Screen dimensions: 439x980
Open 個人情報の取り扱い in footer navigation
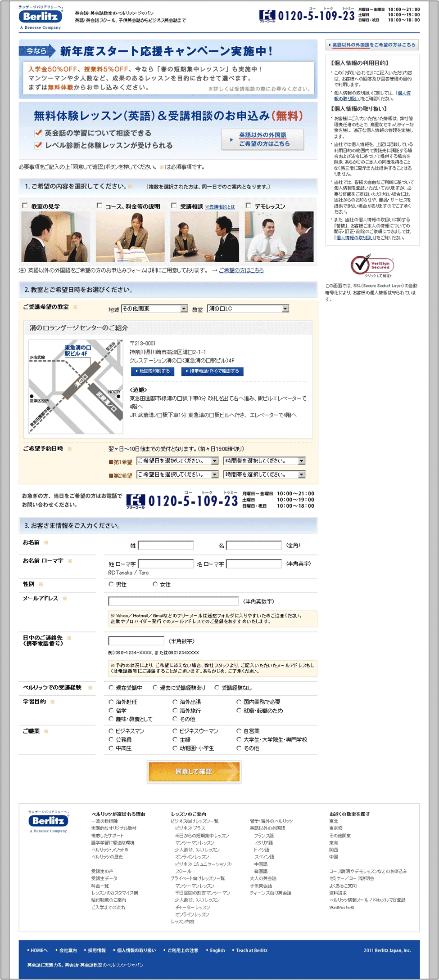pos(136,950)
